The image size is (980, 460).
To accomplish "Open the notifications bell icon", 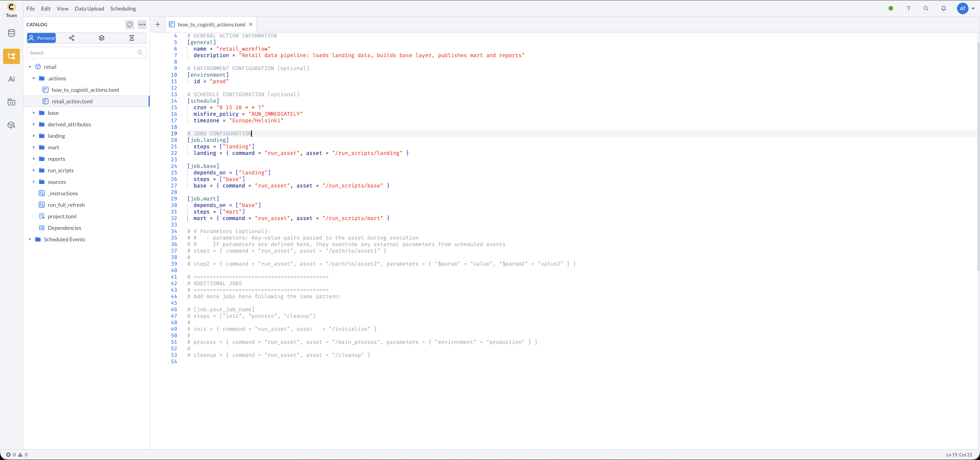I will point(944,8).
